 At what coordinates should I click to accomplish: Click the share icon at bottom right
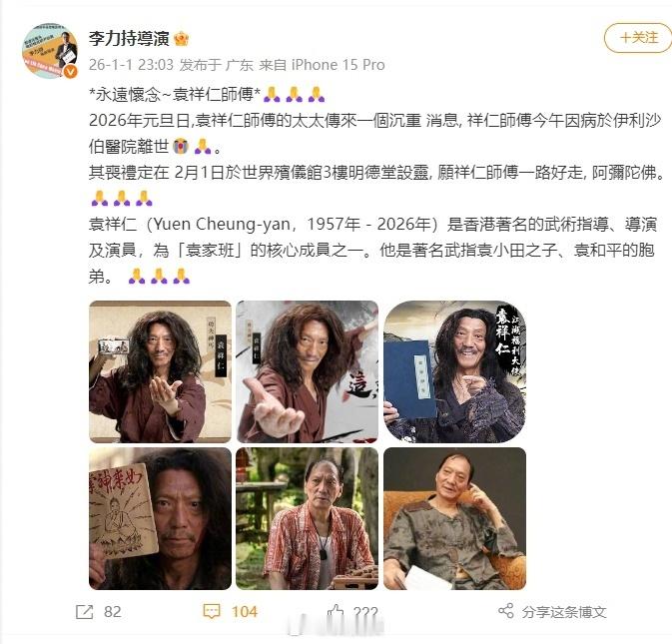point(506,611)
